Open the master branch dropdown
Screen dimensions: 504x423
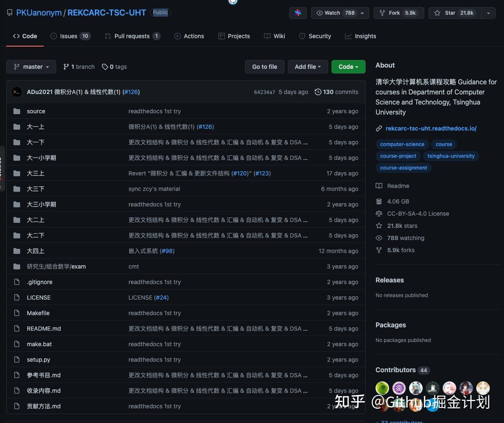(x=31, y=67)
